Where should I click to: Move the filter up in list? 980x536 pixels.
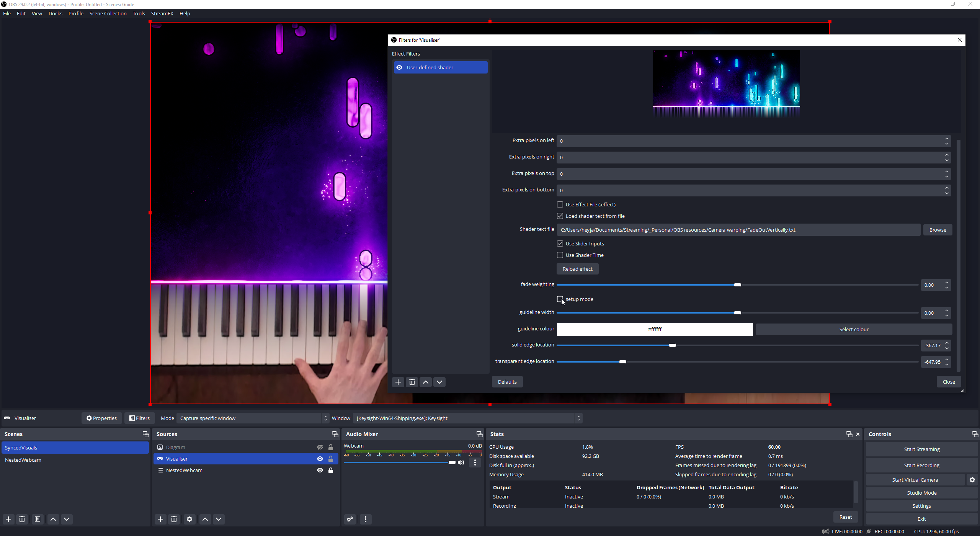coord(426,382)
